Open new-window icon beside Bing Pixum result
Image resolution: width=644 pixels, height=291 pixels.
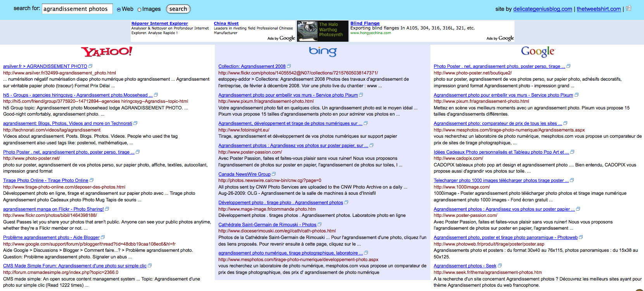point(361,95)
